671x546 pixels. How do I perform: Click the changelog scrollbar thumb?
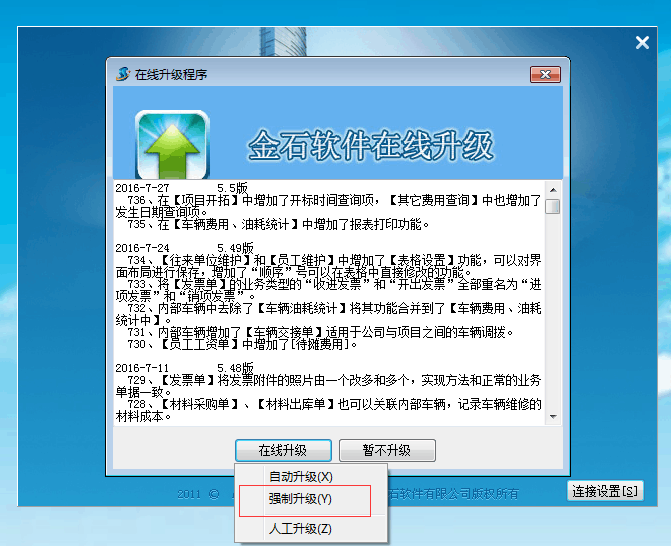click(x=552, y=206)
